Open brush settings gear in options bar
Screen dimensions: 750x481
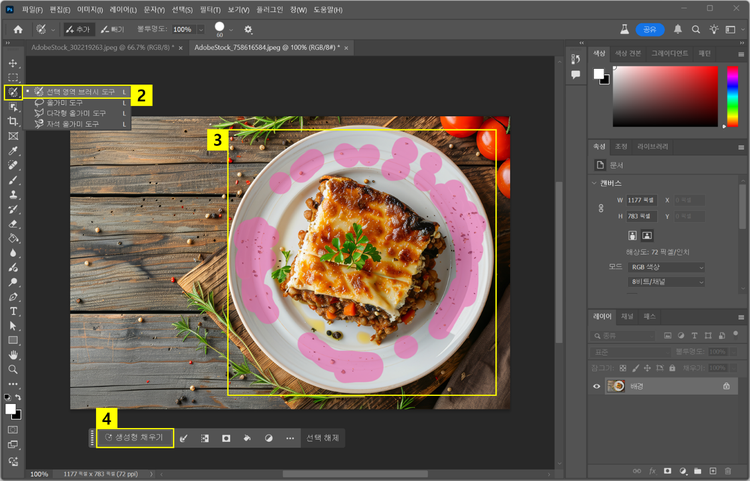click(x=248, y=30)
